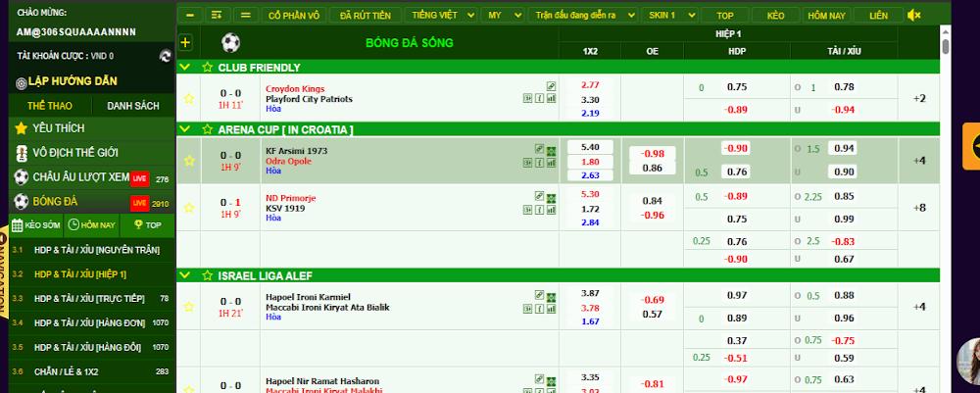
Task: Open the link icon for Croydon Kings match
Action: click(551, 86)
